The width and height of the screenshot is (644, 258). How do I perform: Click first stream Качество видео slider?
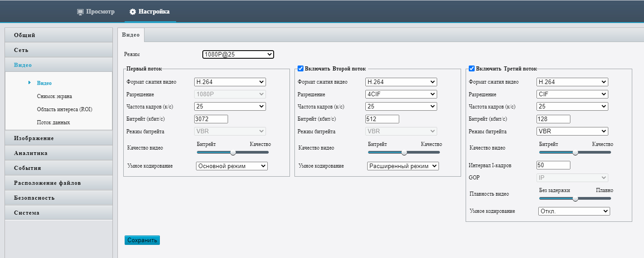(233, 152)
